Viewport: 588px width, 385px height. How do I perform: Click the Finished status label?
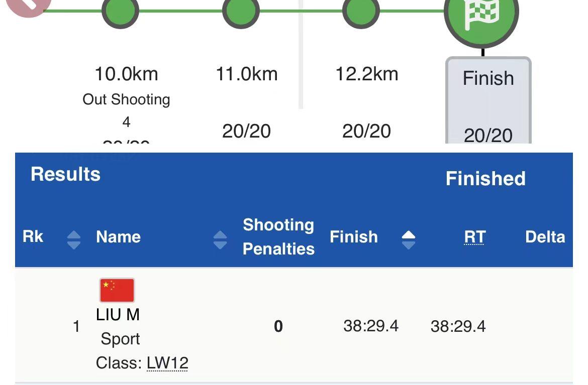[x=485, y=179]
